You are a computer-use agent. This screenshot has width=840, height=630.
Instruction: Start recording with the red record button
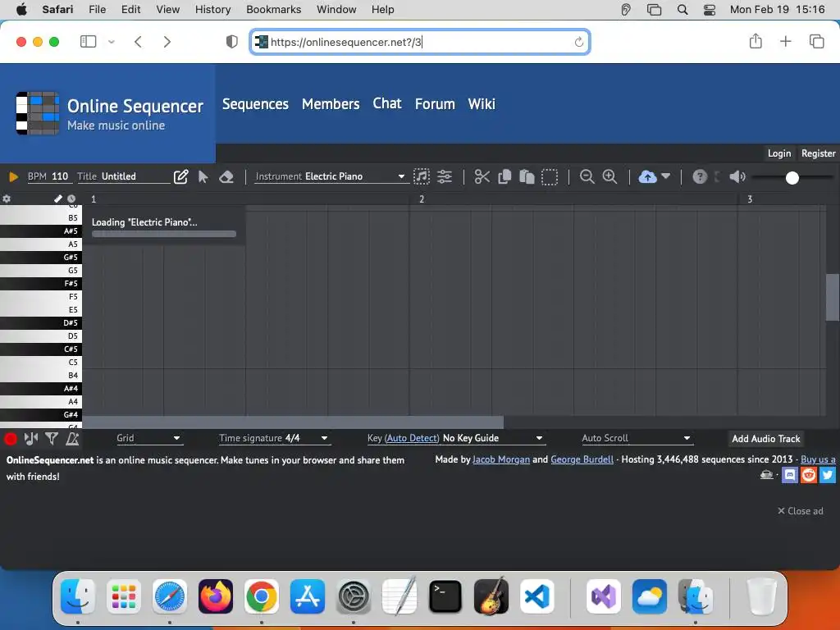point(10,439)
